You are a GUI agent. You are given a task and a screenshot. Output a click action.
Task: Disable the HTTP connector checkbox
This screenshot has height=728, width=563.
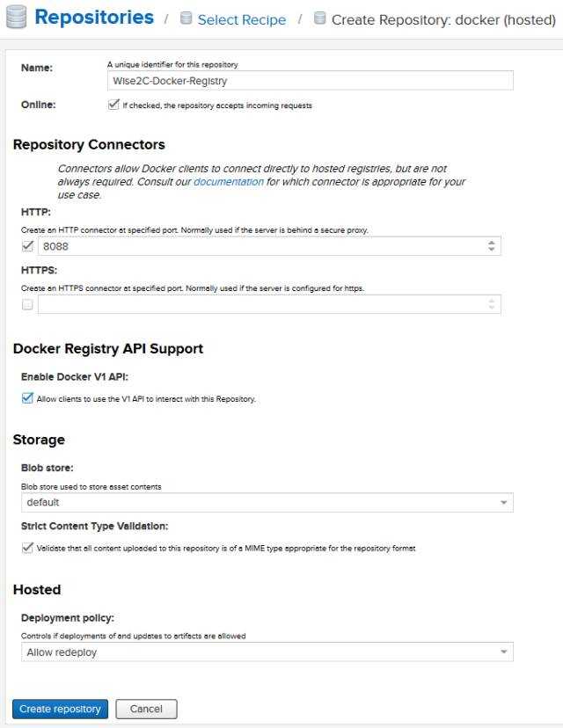(x=27, y=246)
